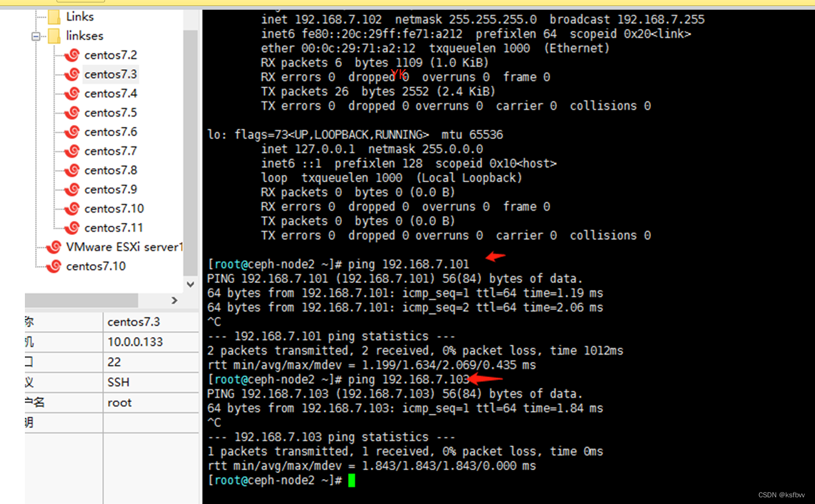Click the ether 00:0c:29:71:a2:12 line
The image size is (815, 504).
point(435,48)
